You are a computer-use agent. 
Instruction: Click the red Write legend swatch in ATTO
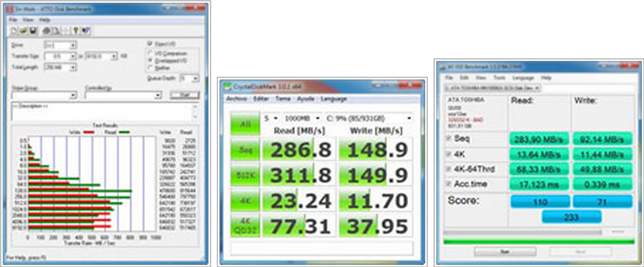[x=88, y=132]
